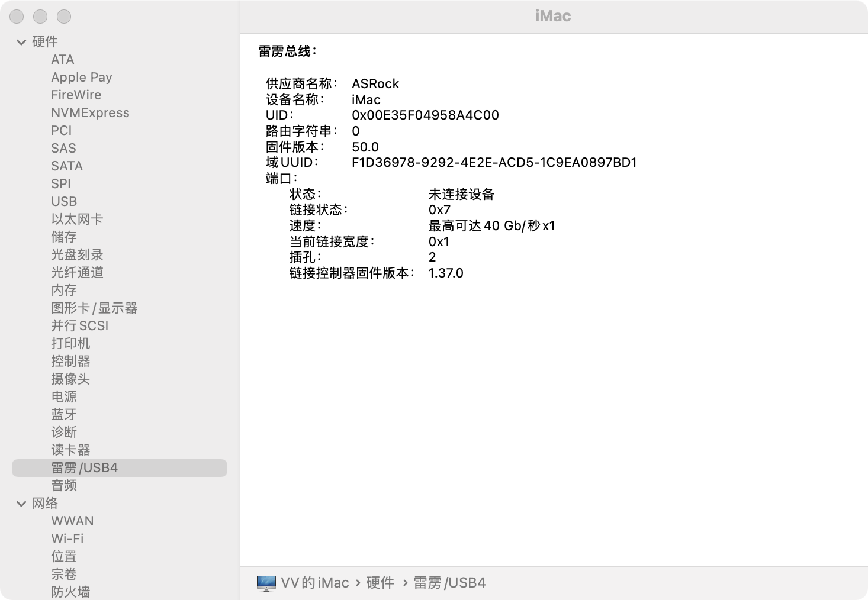
Task: Collapse the 网络 section chevron
Action: click(22, 504)
